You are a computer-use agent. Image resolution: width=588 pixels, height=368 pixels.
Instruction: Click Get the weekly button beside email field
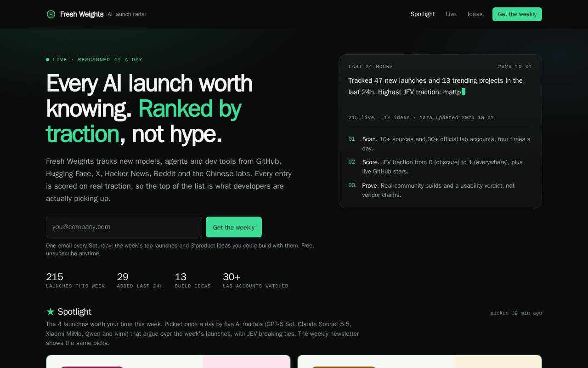(x=234, y=227)
